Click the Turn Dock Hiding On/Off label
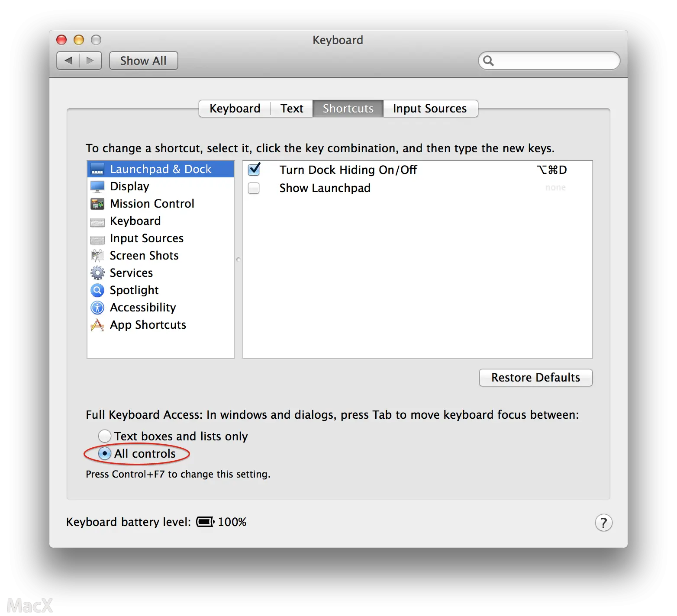The height and width of the screenshot is (616, 677). point(348,170)
